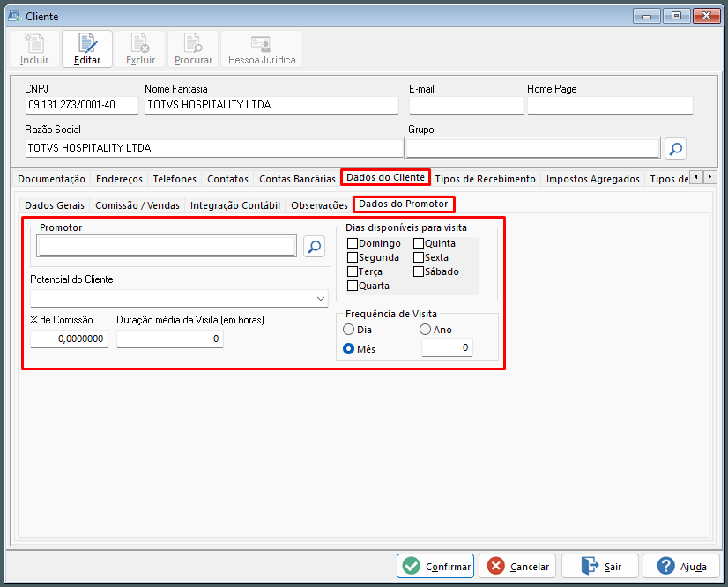This screenshot has height=587, width=728.
Task: Click the Incluir toolbar icon
Action: [x=34, y=49]
